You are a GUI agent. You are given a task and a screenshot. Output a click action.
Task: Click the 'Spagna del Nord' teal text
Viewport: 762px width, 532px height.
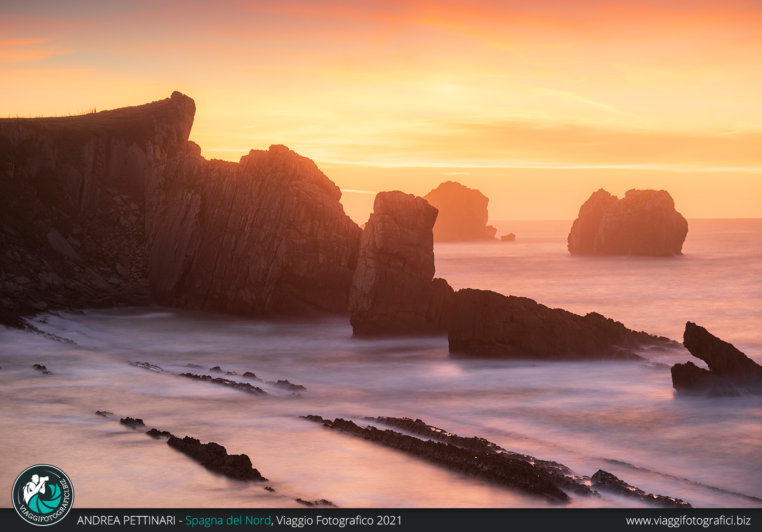pos(228,521)
